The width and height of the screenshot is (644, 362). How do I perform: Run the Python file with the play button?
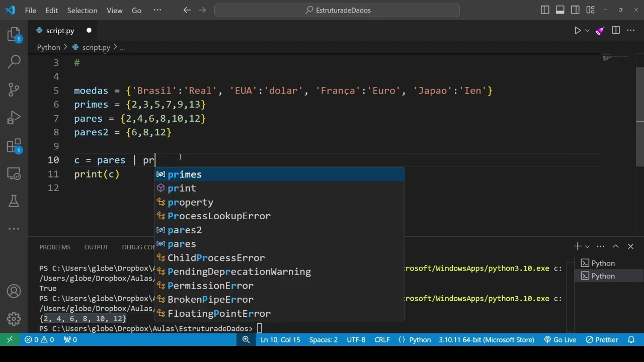pyautogui.click(x=578, y=31)
